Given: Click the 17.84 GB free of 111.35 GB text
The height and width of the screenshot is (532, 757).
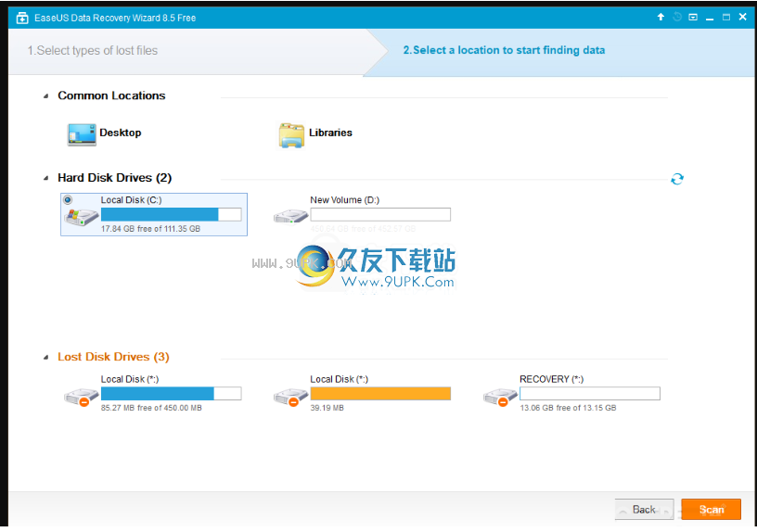Looking at the screenshot, I should (150, 229).
